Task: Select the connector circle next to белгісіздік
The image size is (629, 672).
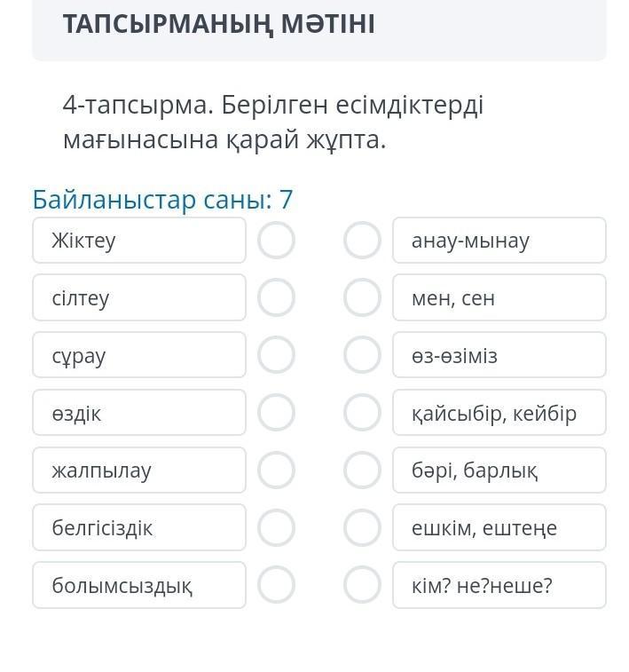Action: coord(276,528)
